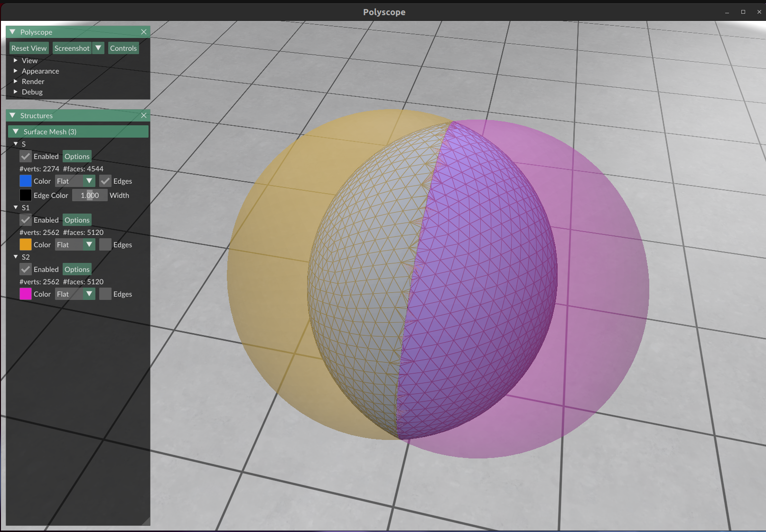The height and width of the screenshot is (532, 766).
Task: Pick the blue color swatch for S
Action: pos(26,181)
